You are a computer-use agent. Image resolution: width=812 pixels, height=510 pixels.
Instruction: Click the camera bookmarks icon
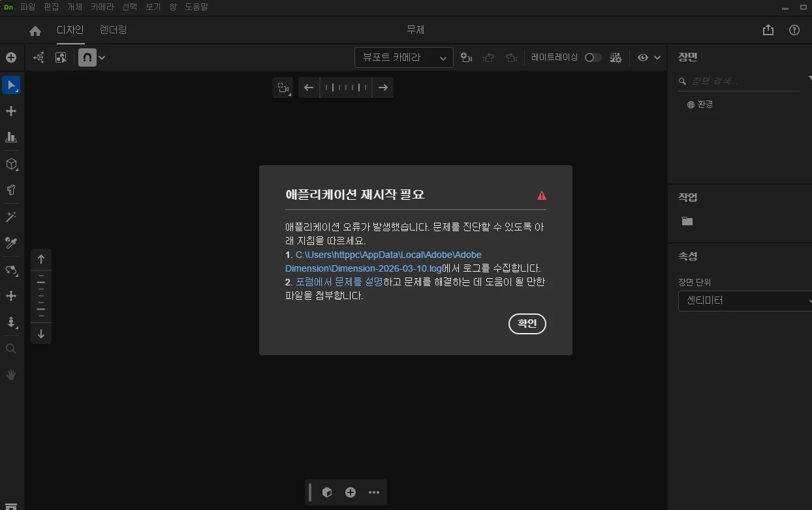(x=466, y=57)
